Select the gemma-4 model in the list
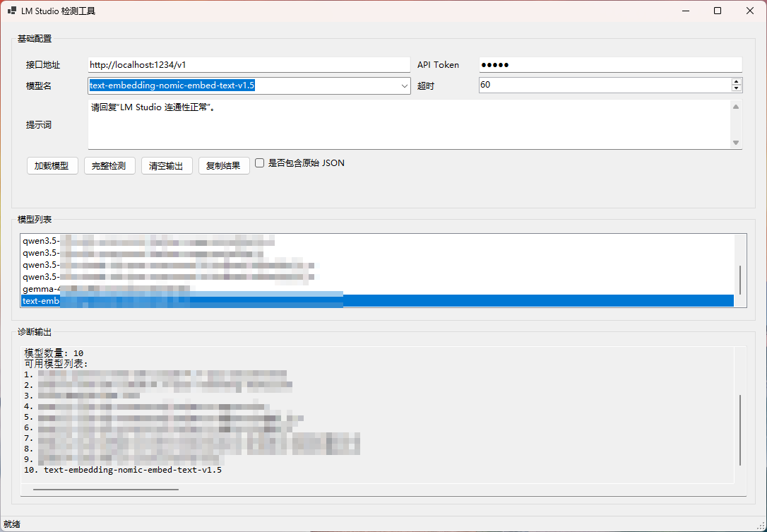This screenshot has height=532, width=767. pyautogui.click(x=141, y=288)
